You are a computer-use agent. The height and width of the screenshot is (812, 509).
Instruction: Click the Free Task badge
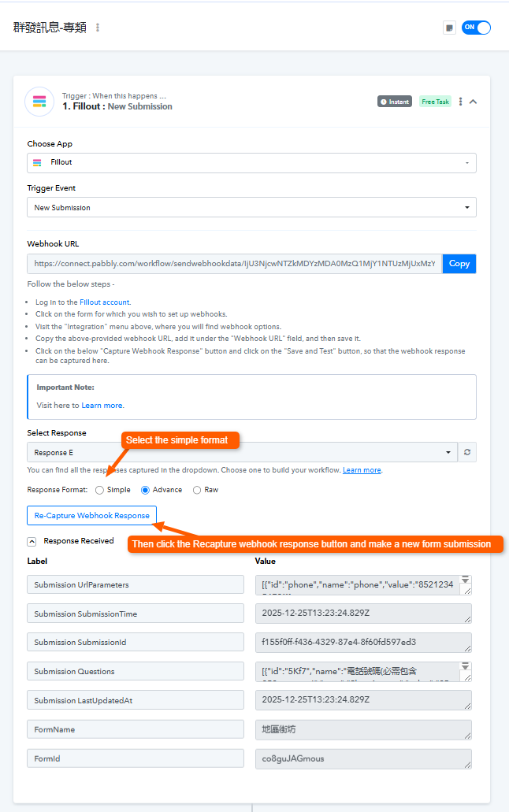coord(435,102)
